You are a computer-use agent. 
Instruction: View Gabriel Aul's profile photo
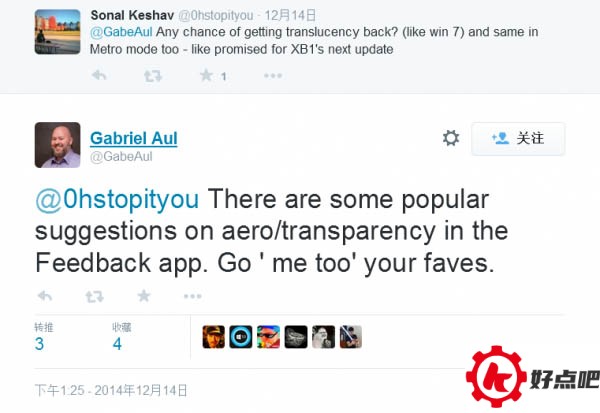pyautogui.click(x=57, y=145)
